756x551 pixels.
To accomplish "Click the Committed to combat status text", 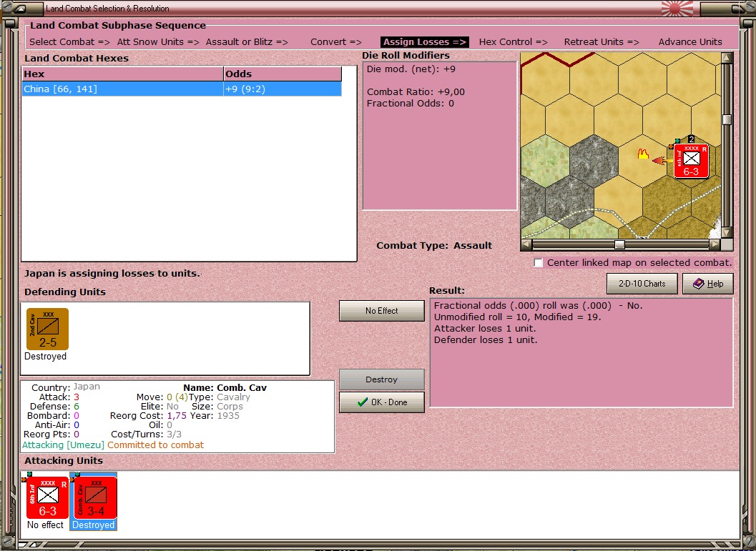I will pos(155,445).
